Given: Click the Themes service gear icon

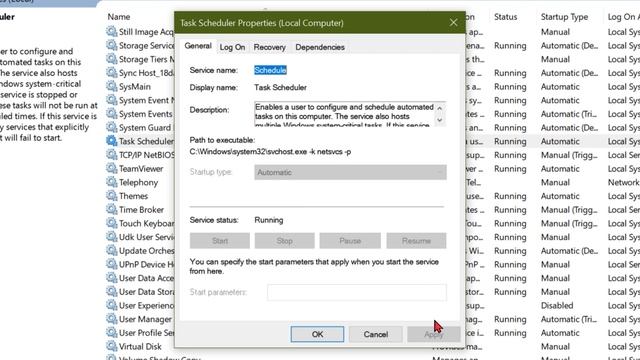Looking at the screenshot, I should coord(111,196).
